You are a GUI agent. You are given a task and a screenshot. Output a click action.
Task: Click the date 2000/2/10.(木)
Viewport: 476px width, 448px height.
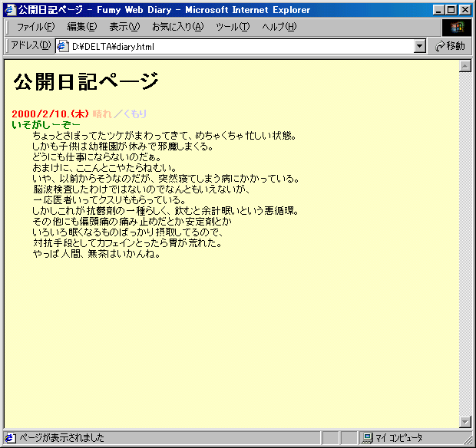(x=51, y=114)
